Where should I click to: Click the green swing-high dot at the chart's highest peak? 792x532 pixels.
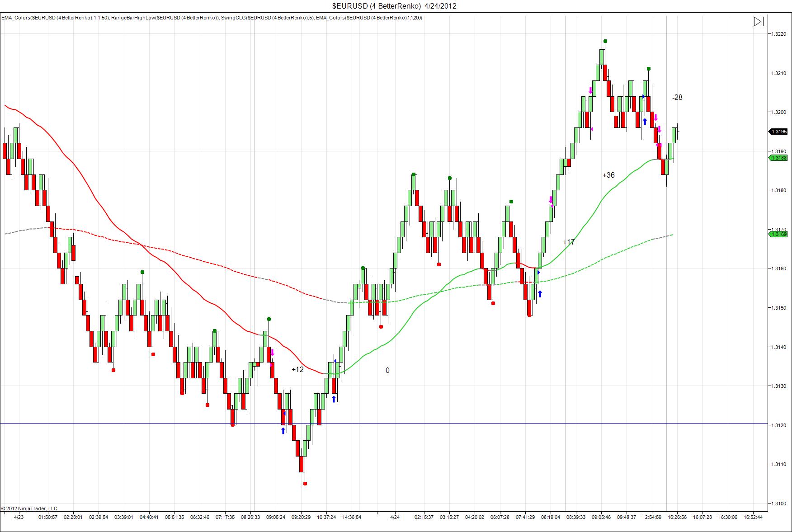click(605, 41)
